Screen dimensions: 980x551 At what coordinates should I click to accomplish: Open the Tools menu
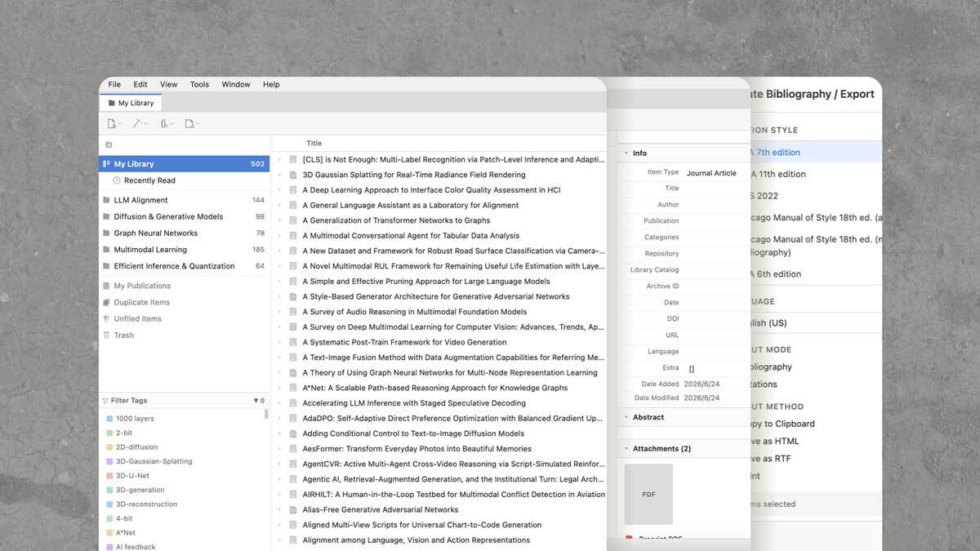pyautogui.click(x=199, y=84)
